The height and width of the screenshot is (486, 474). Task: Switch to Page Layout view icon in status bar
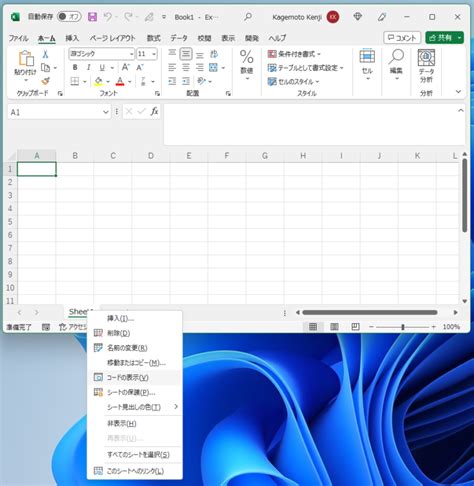tap(334, 327)
